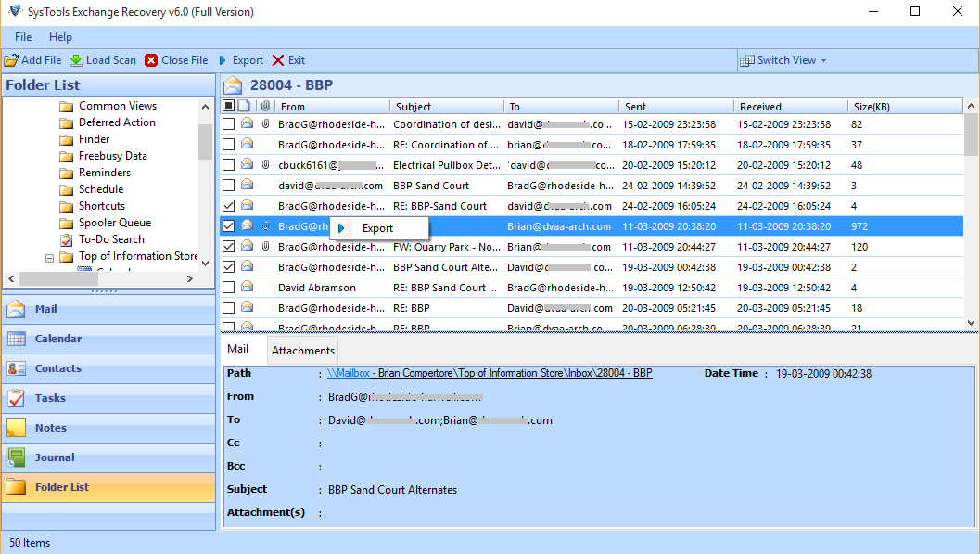980x554 pixels.
Task: Collapse the Top of Information Store tree node
Action: click(x=49, y=258)
